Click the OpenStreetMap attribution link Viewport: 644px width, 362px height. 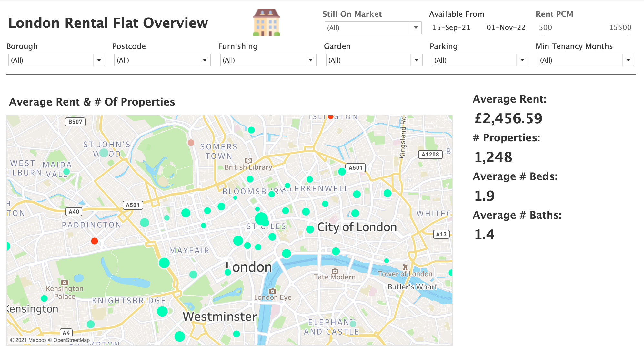[71, 340]
